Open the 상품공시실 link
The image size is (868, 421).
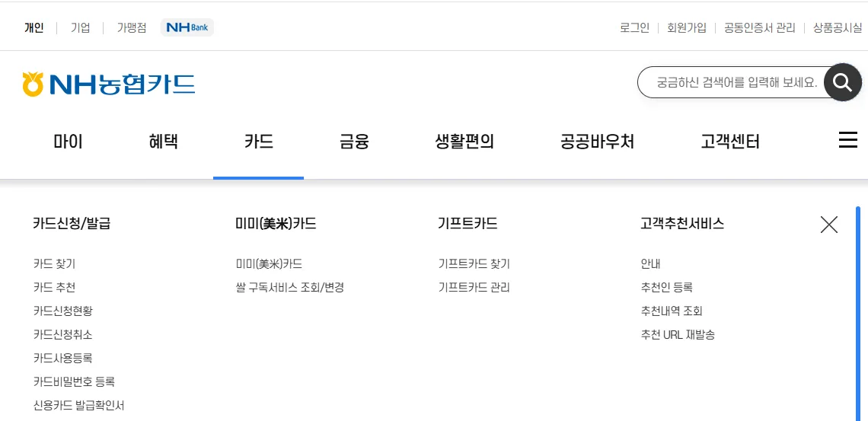click(837, 27)
